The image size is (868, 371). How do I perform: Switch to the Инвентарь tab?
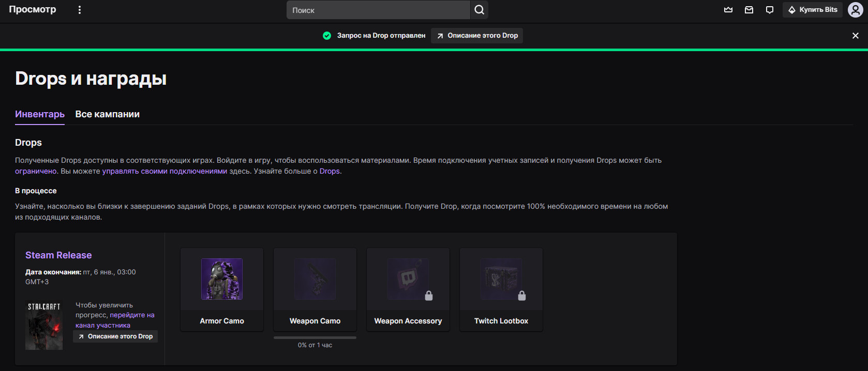point(40,114)
